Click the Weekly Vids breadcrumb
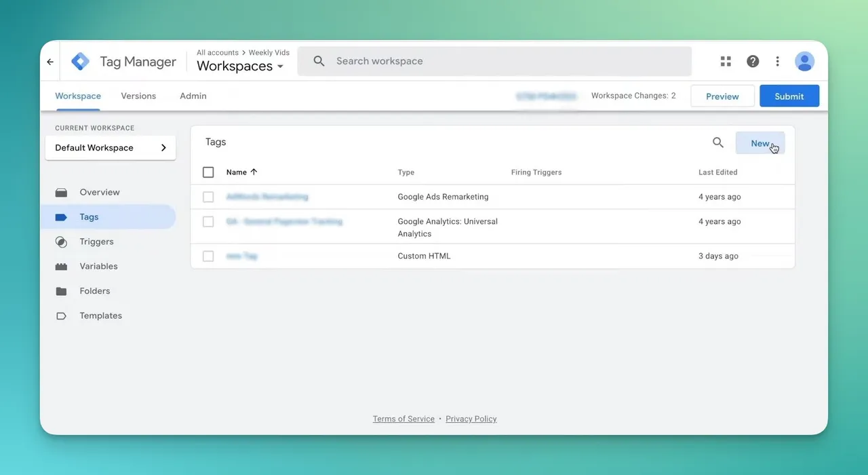868x475 pixels. click(x=269, y=53)
